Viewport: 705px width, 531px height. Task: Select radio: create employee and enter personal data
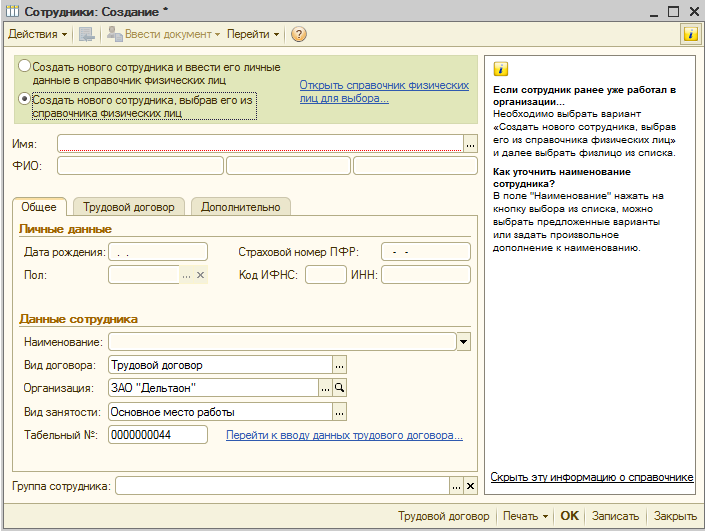click(24, 66)
